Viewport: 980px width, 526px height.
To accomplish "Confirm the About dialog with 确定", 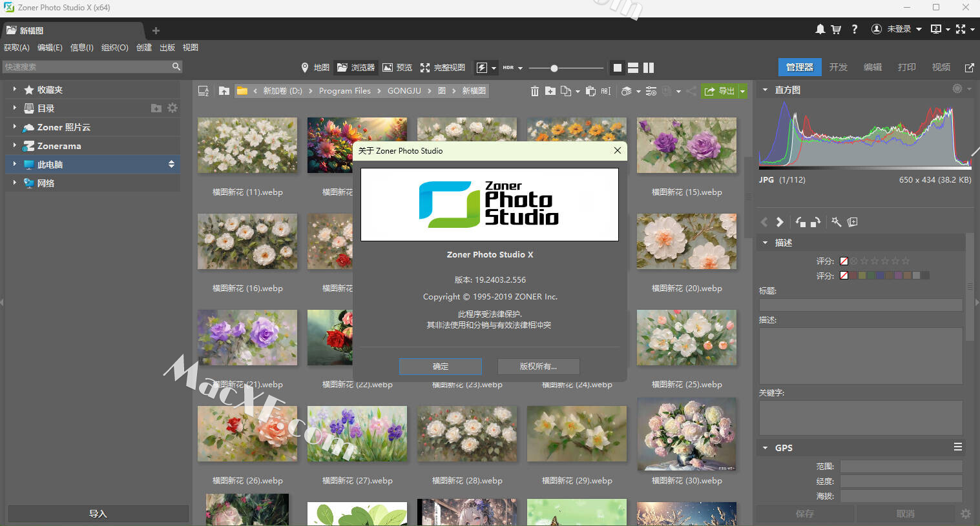I will pyautogui.click(x=441, y=366).
